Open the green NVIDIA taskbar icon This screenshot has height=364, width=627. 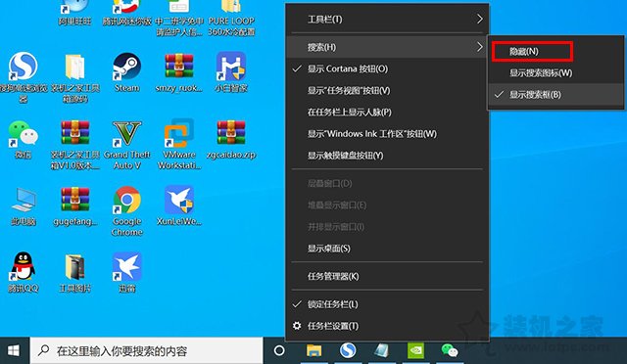click(415, 351)
